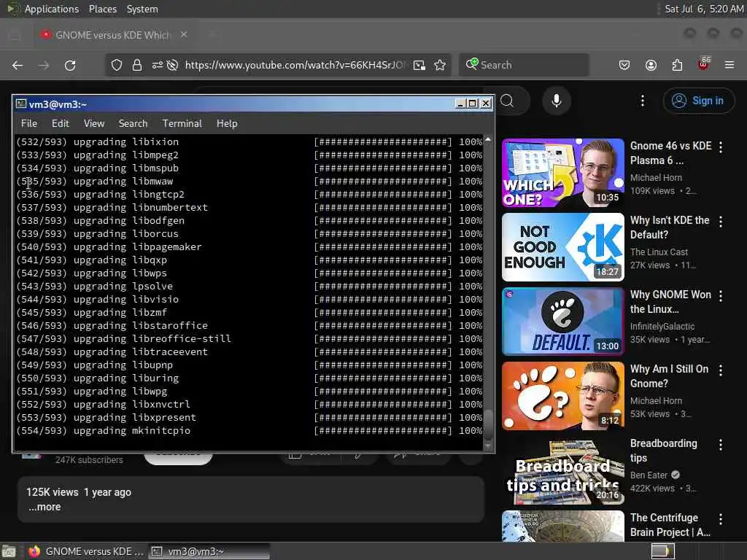Click the NOT GOOD ENOUGH thumbnail

click(x=562, y=247)
